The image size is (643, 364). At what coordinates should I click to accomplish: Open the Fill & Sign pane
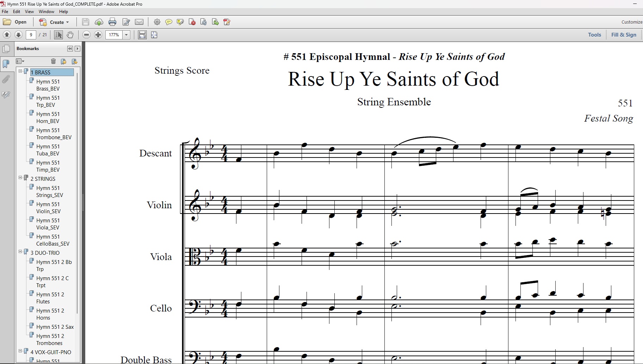[624, 35]
